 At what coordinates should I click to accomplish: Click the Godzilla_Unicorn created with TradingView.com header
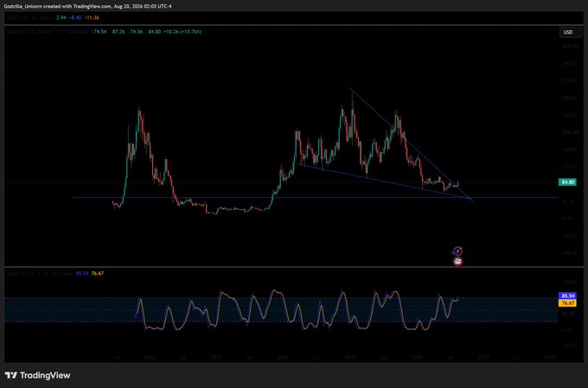pyautogui.click(x=87, y=6)
